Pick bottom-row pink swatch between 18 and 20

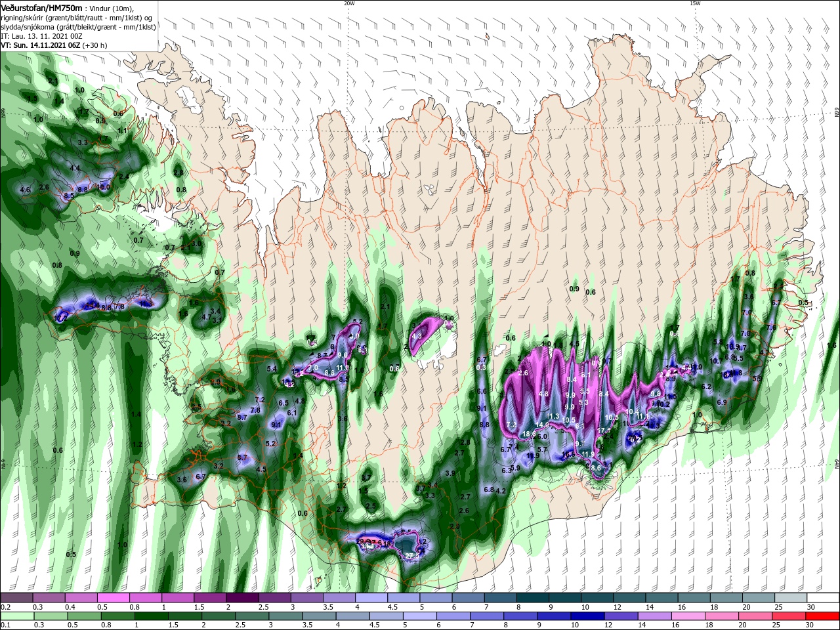point(723,616)
